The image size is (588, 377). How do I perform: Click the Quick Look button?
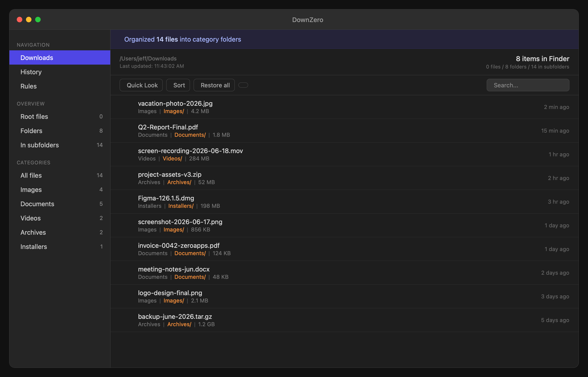tap(141, 85)
